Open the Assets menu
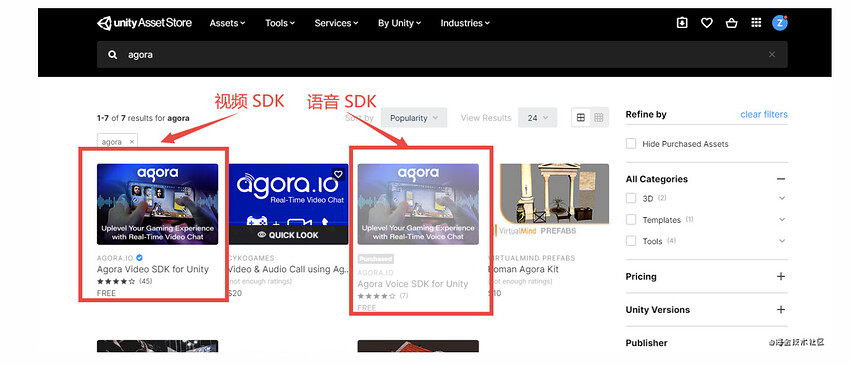Viewport: 850px width, 365px height. click(x=227, y=23)
